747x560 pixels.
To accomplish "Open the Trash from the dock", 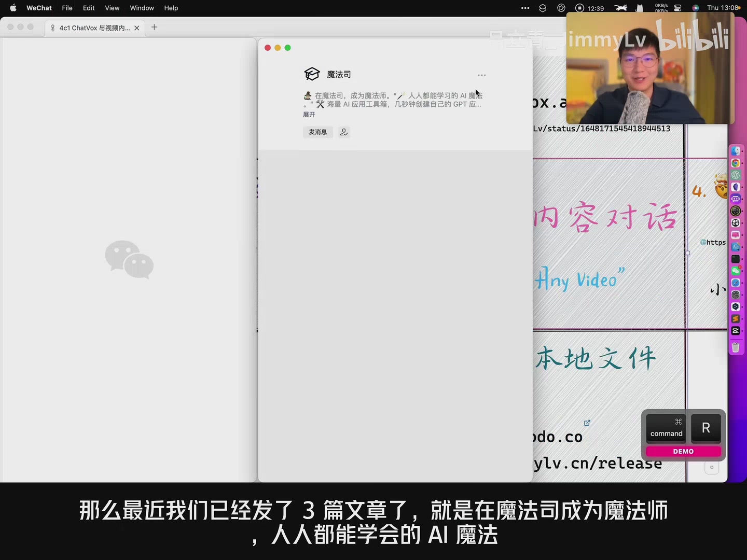I will pyautogui.click(x=736, y=347).
